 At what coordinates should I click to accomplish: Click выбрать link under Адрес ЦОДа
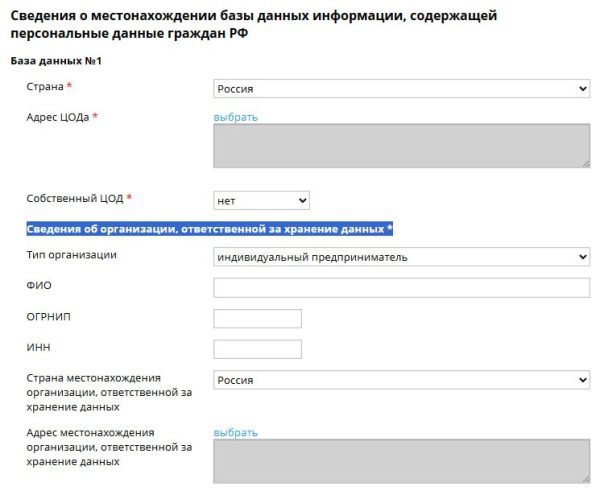235,117
